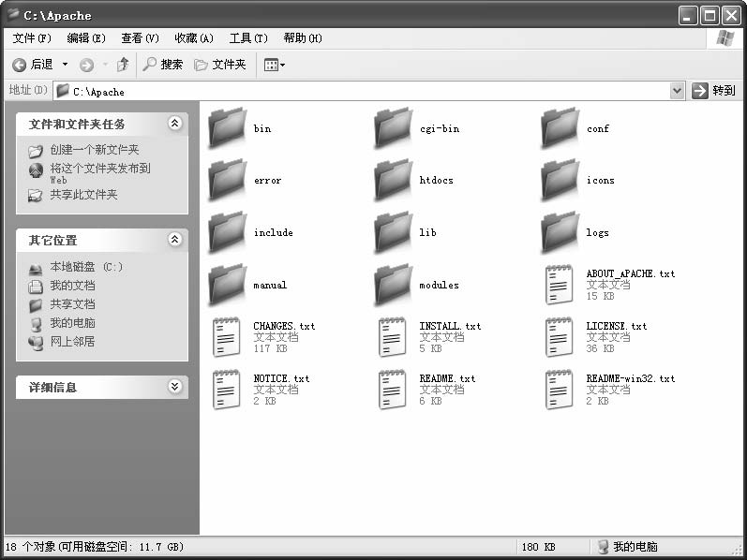Open the 收藏(A) menu
This screenshot has height=560, width=747.
pyautogui.click(x=194, y=38)
